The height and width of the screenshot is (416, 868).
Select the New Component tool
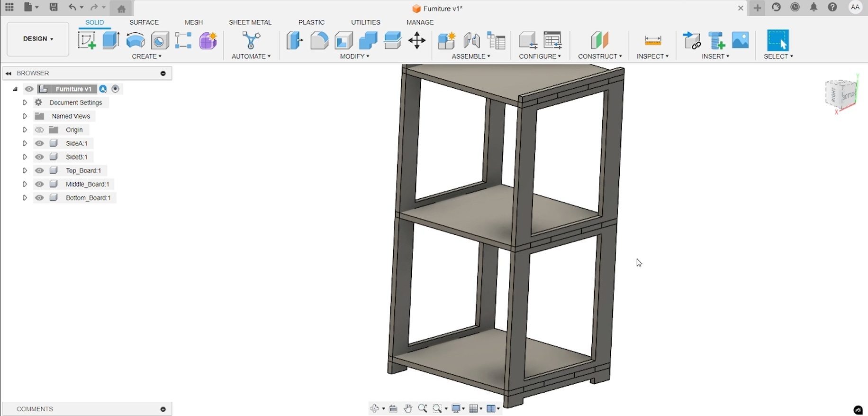[x=446, y=40]
